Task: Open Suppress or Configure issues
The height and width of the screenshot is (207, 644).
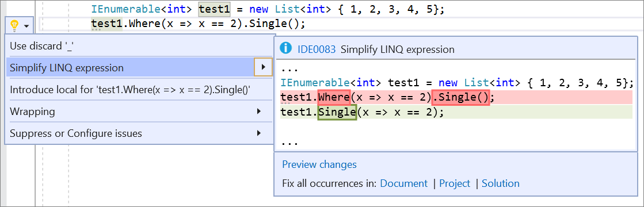Action: (139, 133)
